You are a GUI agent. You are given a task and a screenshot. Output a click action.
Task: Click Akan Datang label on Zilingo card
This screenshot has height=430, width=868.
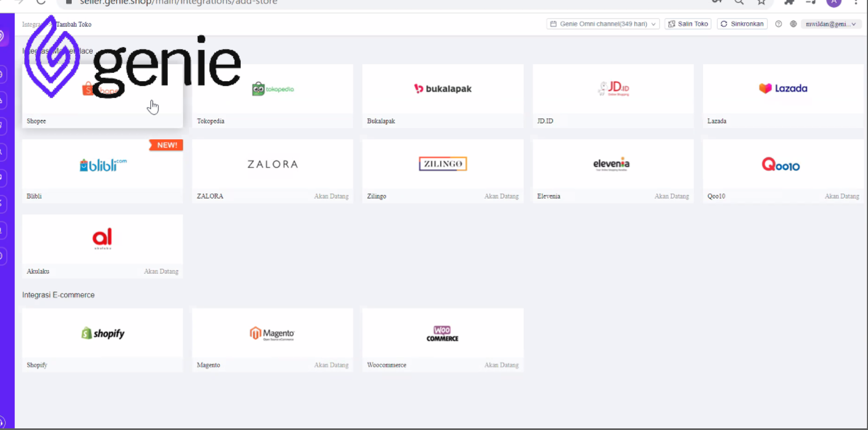click(x=501, y=196)
